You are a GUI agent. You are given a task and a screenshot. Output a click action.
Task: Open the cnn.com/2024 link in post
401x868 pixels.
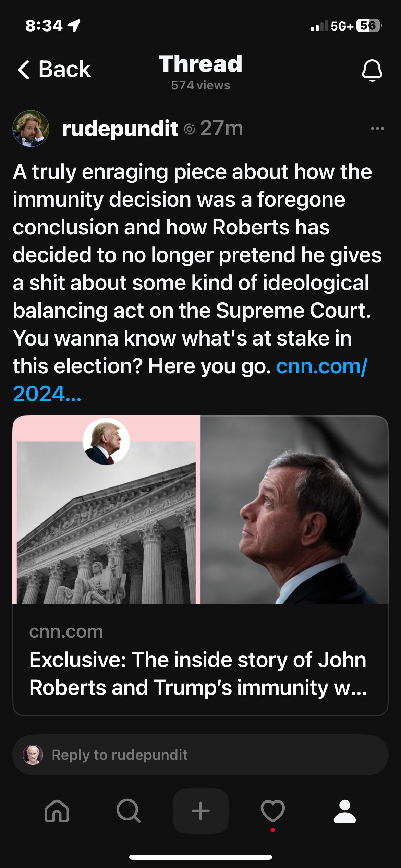click(321, 366)
